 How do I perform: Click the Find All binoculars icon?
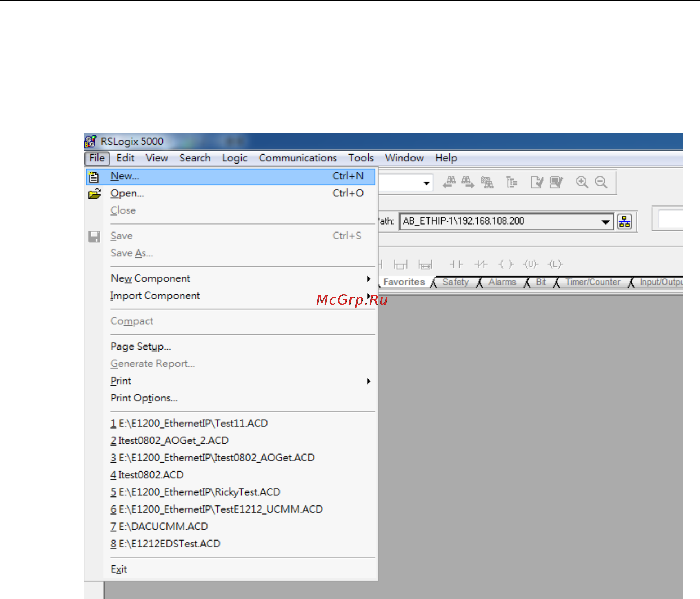[487, 182]
